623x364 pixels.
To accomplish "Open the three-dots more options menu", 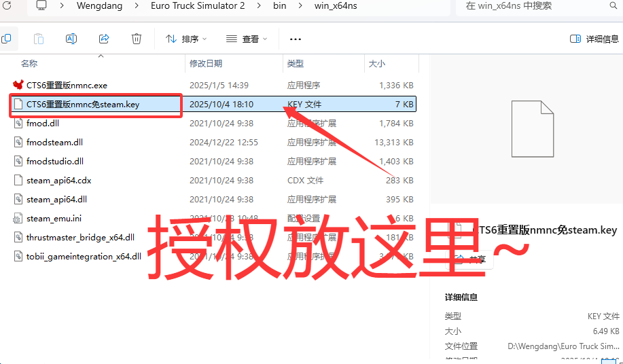I will coord(295,39).
